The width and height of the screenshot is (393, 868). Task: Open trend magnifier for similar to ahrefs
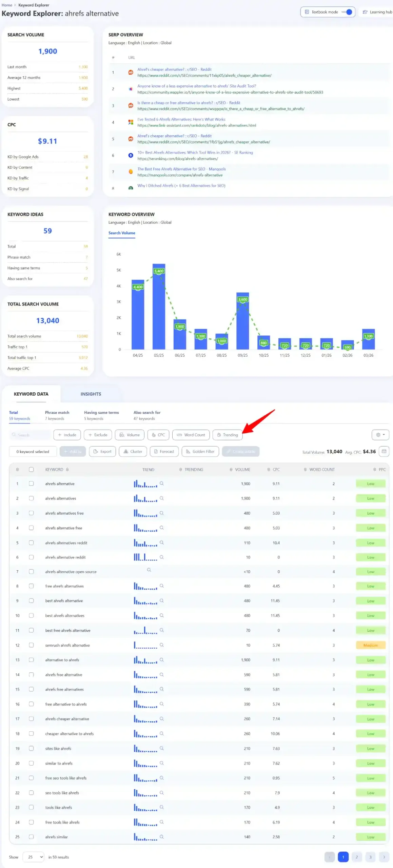(x=162, y=763)
